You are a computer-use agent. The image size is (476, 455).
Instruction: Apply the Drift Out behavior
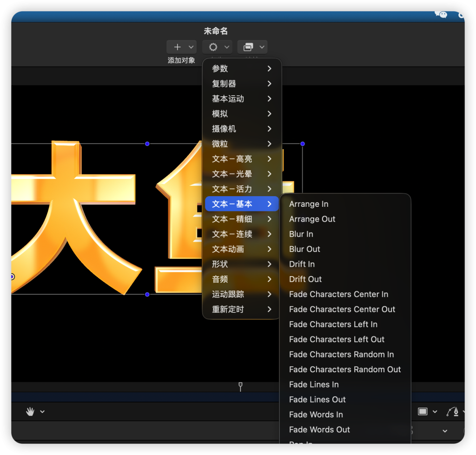click(305, 279)
